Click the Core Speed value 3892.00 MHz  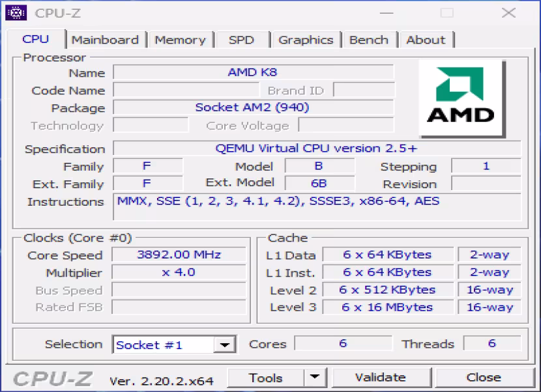click(x=179, y=255)
